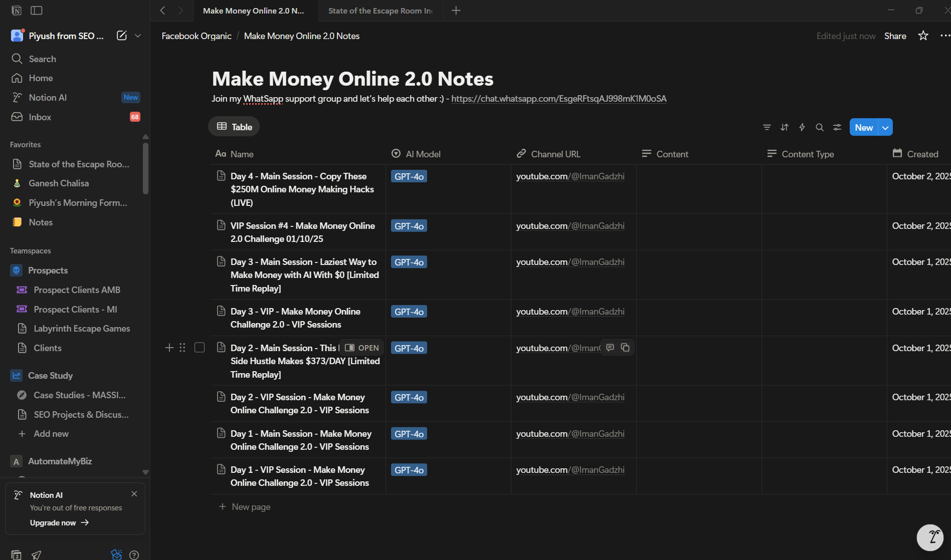Open the database sort icon
Image resolution: width=951 pixels, height=560 pixels.
pyautogui.click(x=785, y=127)
